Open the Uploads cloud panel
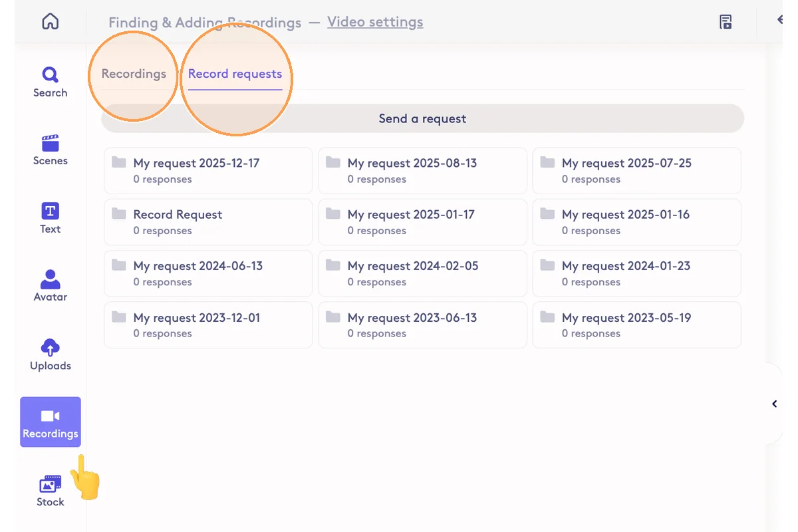Viewport: 798px width, 532px height. coord(51,355)
